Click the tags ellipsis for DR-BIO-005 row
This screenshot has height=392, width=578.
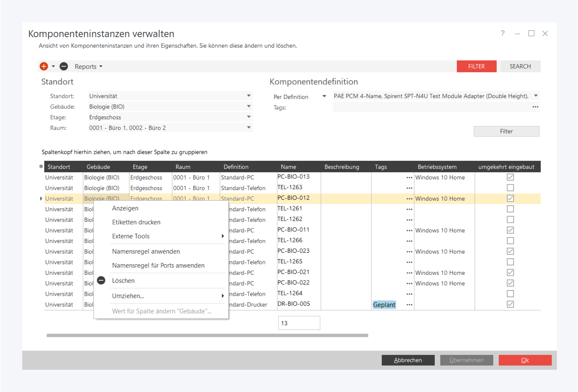coord(409,304)
